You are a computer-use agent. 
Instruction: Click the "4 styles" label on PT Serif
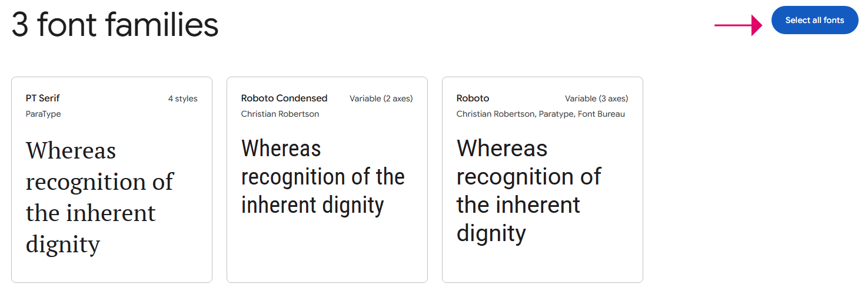tap(182, 98)
